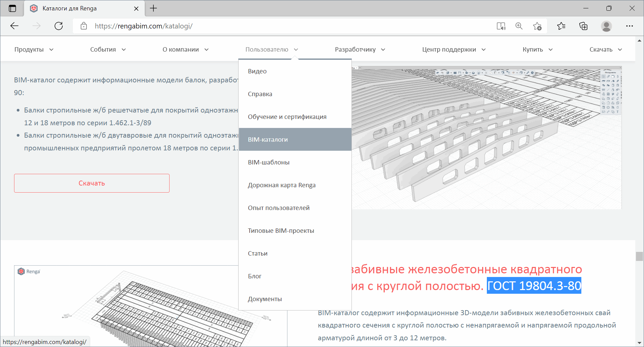The width and height of the screenshot is (644, 347).
Task: Open the favorites list
Action: [561, 26]
